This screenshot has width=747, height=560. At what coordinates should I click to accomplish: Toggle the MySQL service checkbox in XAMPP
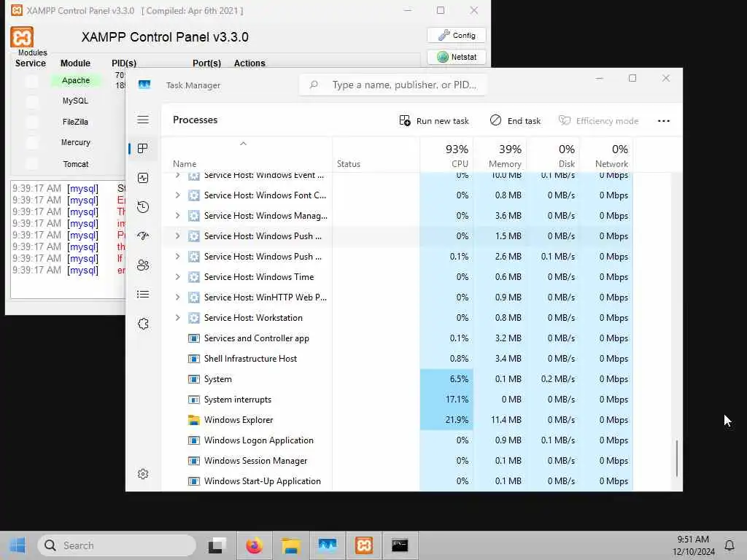32,101
